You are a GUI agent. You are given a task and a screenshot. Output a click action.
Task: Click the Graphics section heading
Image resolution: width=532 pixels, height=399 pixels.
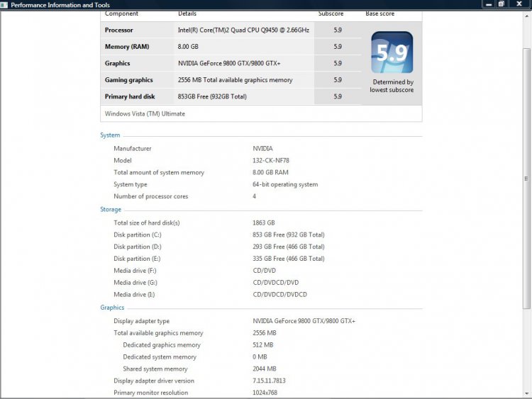click(112, 308)
